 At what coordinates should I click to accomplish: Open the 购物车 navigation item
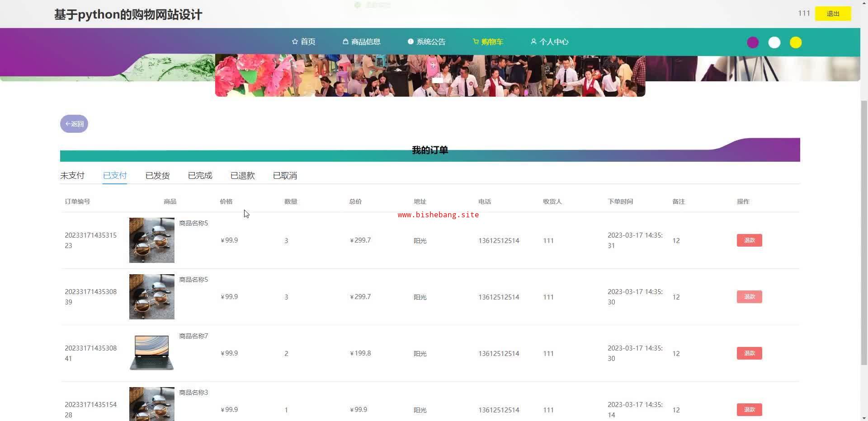coord(488,42)
